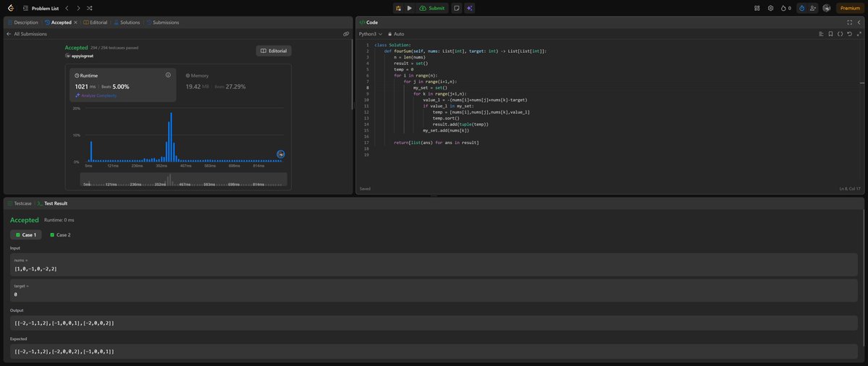Open the notes icon next to Submit
This screenshot has height=366, width=868.
[x=456, y=8]
